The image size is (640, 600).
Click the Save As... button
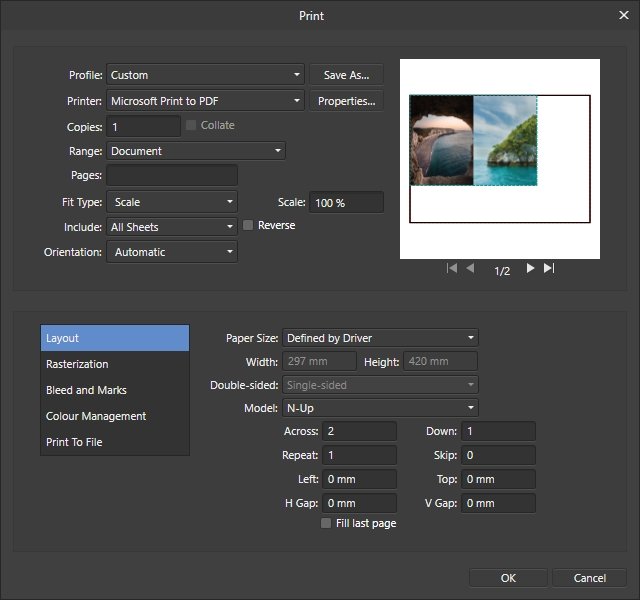pos(347,75)
